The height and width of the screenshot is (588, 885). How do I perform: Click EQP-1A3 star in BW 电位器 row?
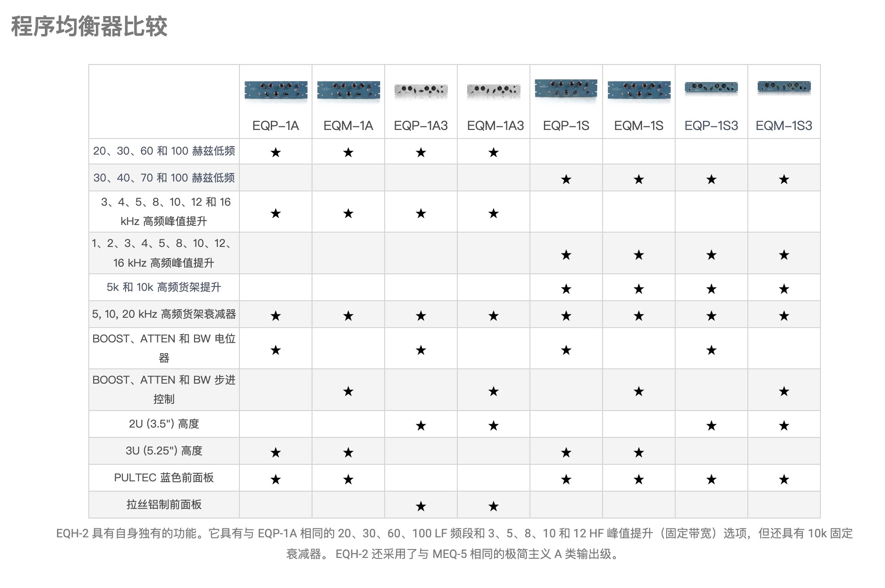point(421,350)
